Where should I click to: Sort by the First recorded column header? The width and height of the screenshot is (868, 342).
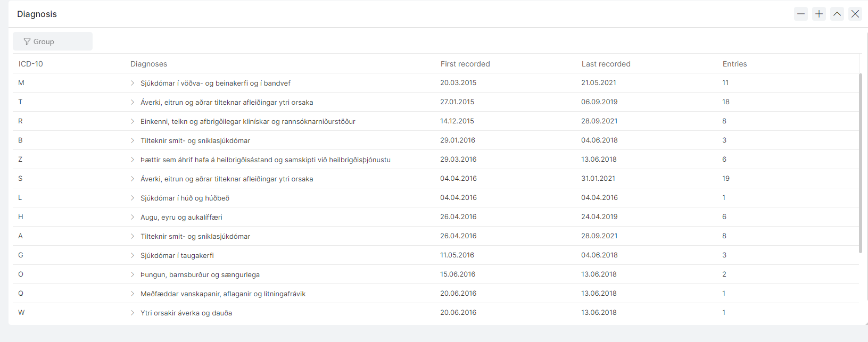[x=465, y=64]
